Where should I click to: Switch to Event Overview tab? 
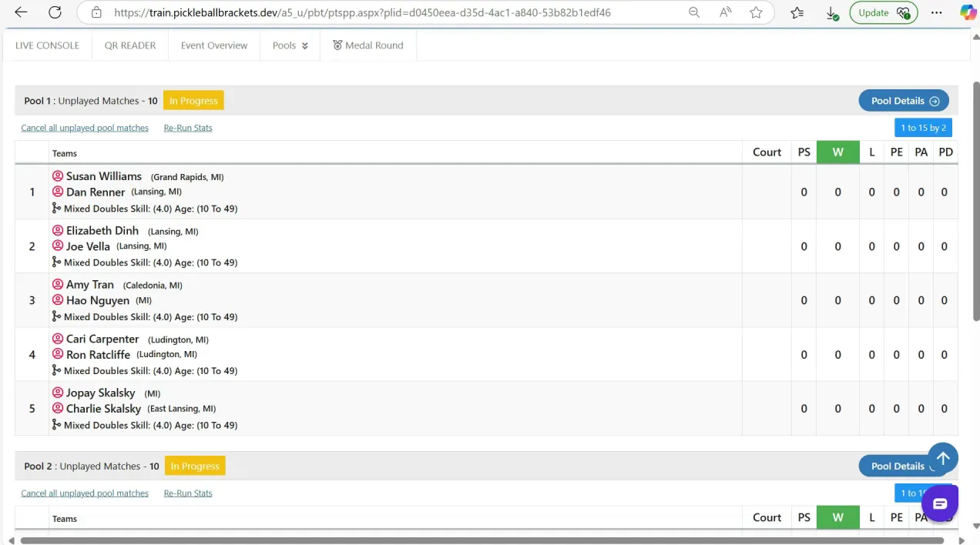tap(214, 45)
